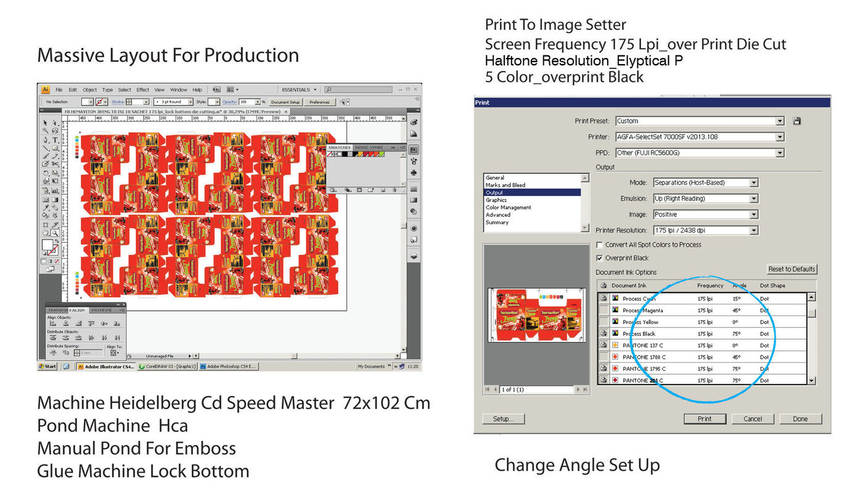The image size is (863, 504).
Task: Click the Setup... button
Action: click(503, 419)
